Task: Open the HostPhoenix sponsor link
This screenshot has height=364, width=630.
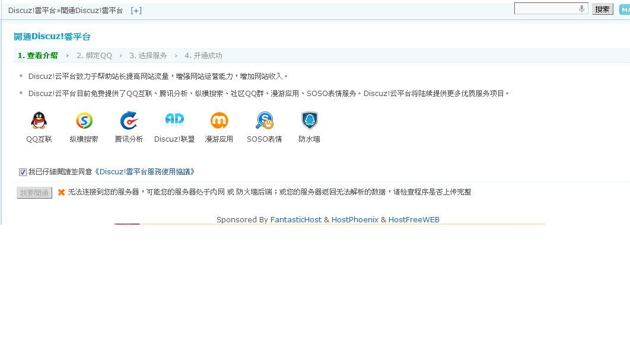Action: coord(355,219)
